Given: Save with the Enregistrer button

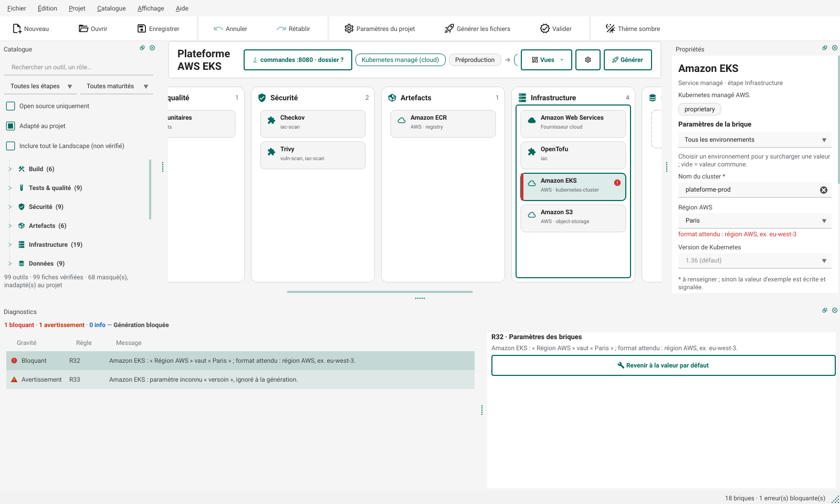Looking at the screenshot, I should point(158,29).
